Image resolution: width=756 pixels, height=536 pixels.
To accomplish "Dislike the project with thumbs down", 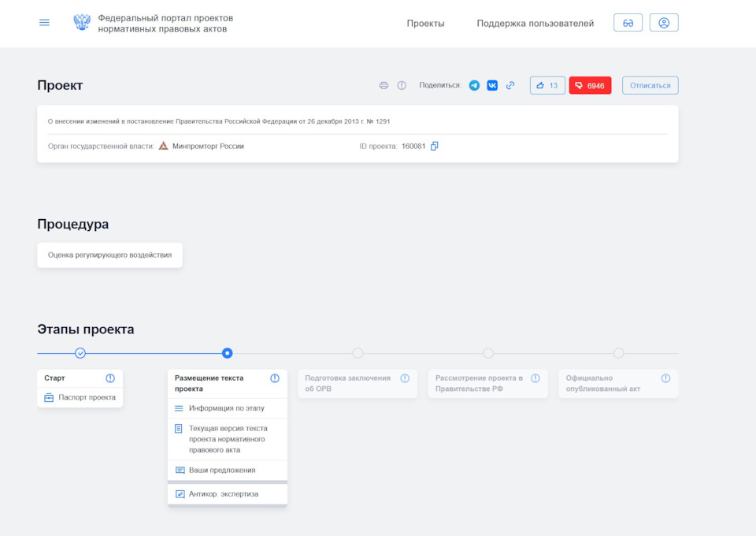I will (x=590, y=85).
